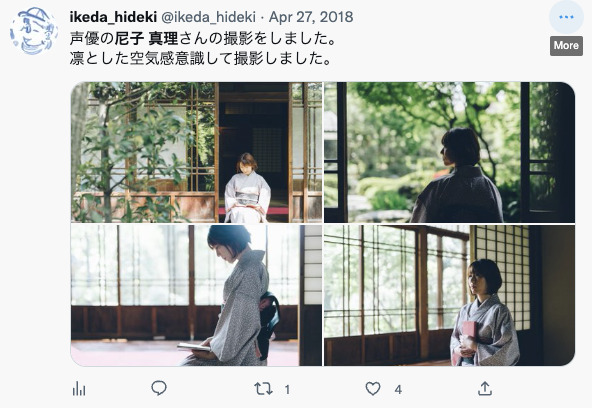Open photo of woman reading in profile
Screen dimensions: 592x408
[x=196, y=296]
